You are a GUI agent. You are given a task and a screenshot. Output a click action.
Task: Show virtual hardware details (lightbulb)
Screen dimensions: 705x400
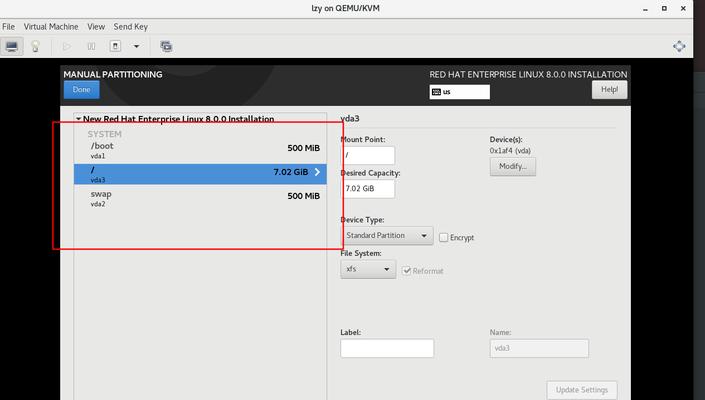click(36, 46)
